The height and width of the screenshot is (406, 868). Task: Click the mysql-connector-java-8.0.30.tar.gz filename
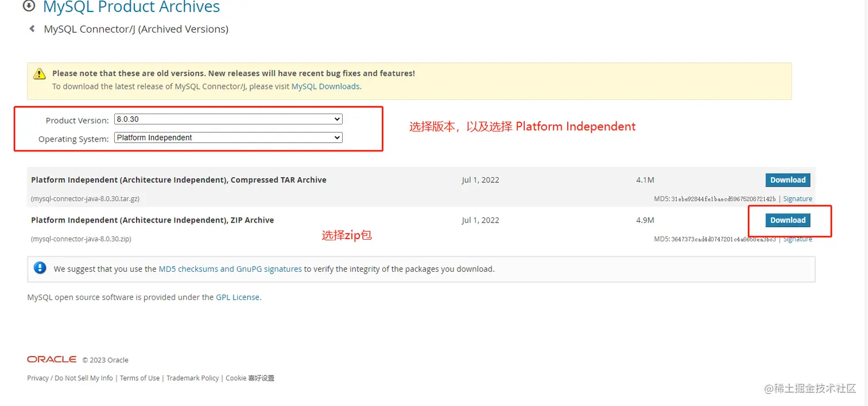(x=85, y=199)
